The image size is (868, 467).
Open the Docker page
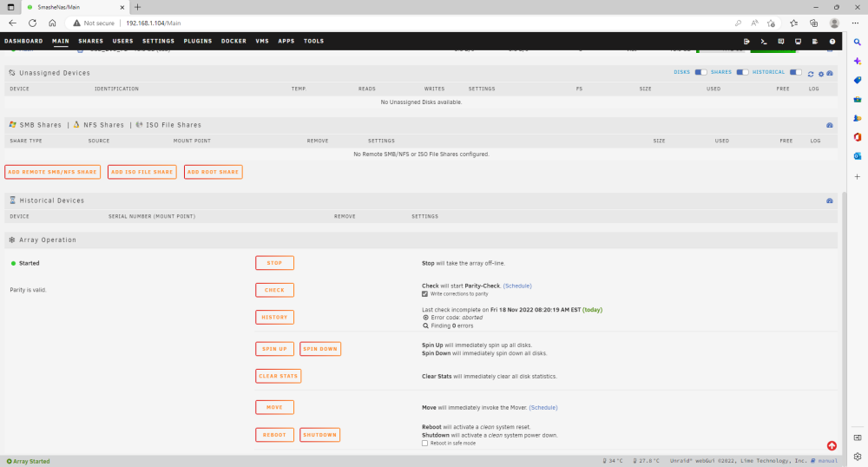coord(233,41)
